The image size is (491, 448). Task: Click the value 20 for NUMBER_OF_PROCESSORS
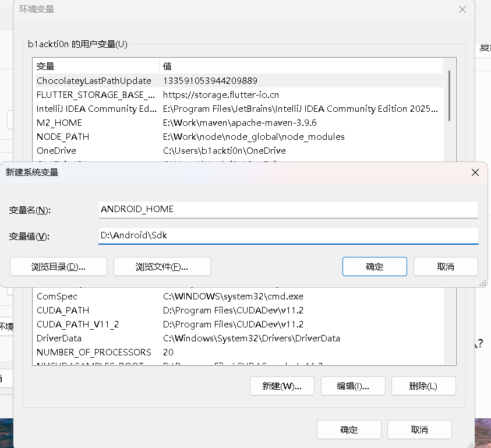[x=168, y=352]
